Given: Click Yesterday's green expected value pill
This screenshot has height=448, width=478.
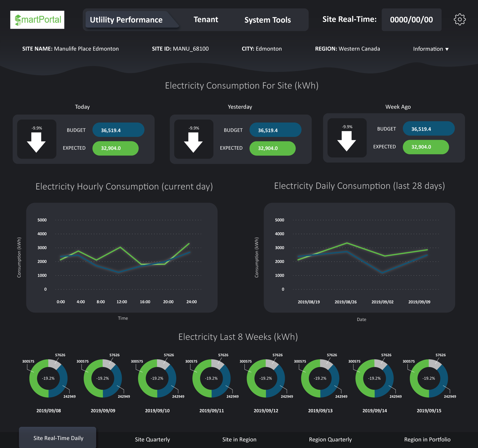Looking at the screenshot, I should click(x=272, y=148).
